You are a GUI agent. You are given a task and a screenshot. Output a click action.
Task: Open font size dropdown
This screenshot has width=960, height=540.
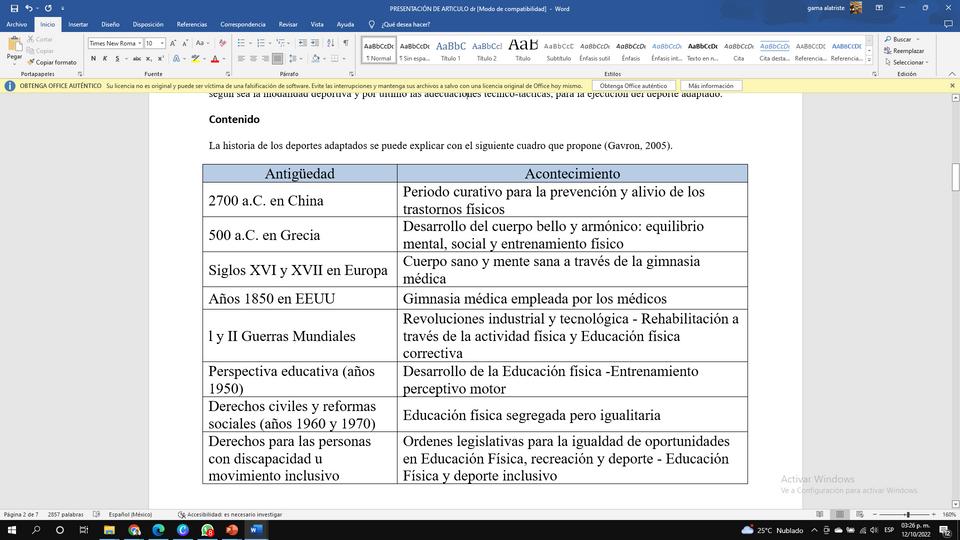[162, 43]
